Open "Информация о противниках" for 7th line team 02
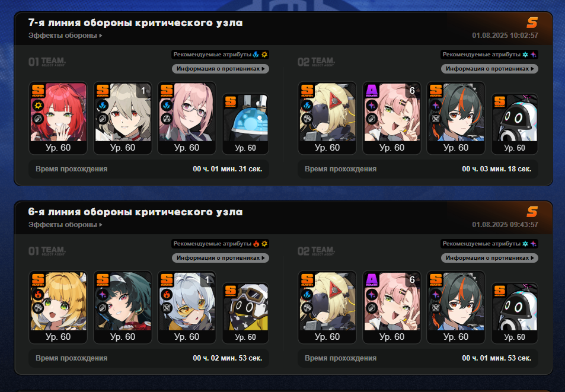This screenshot has width=565, height=392. coord(490,68)
